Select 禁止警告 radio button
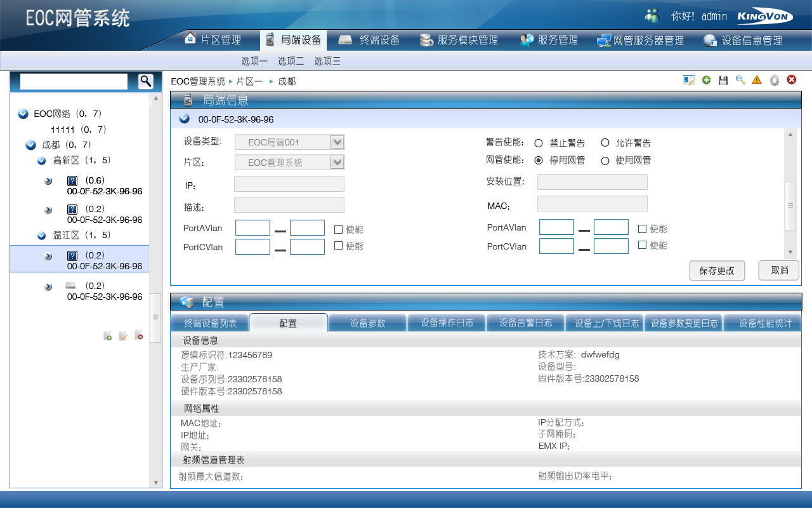 (539, 143)
